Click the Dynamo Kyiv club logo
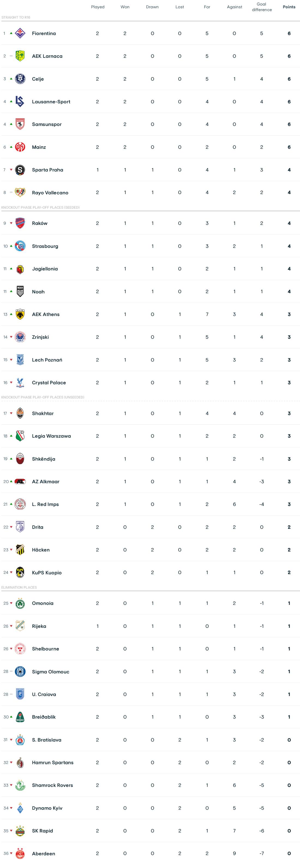 pyautogui.click(x=20, y=808)
